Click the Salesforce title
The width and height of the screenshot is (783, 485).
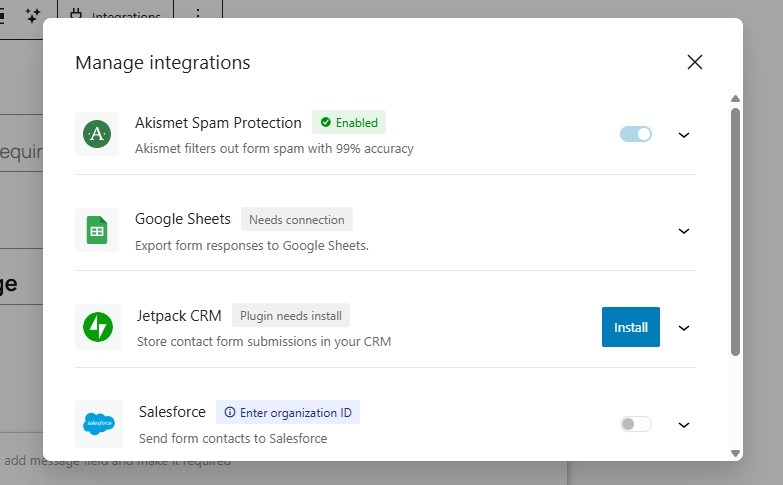click(172, 412)
